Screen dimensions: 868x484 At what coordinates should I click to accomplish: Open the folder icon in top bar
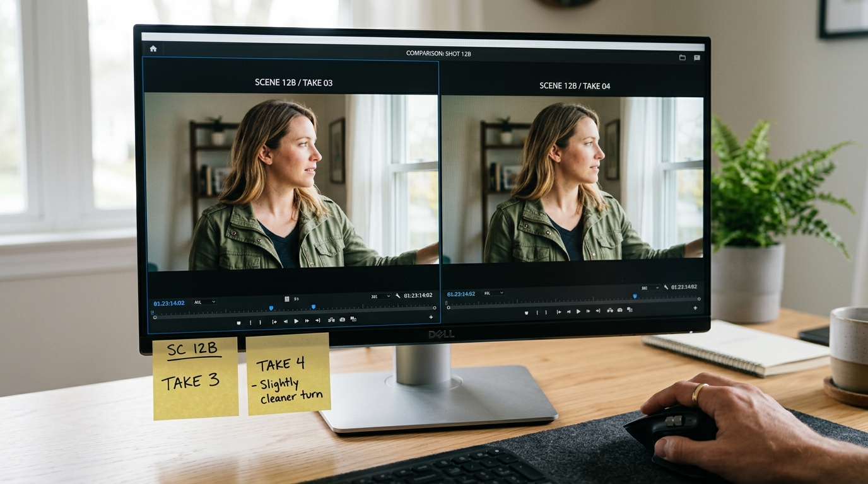(x=682, y=57)
